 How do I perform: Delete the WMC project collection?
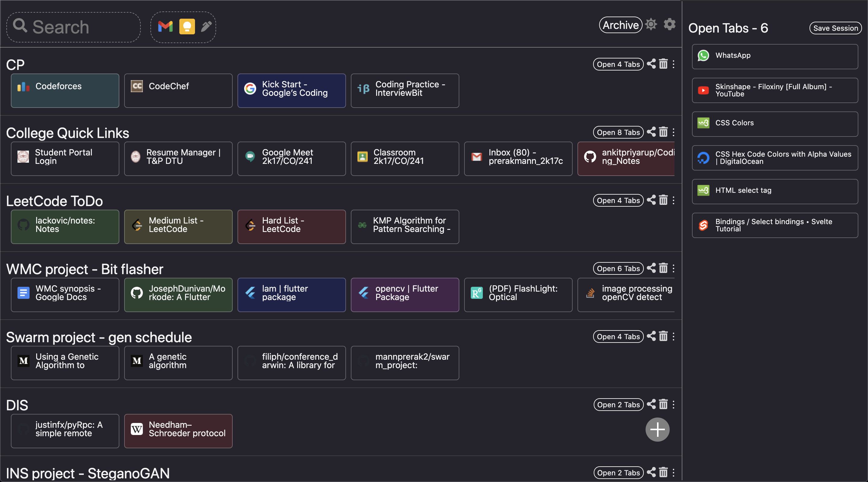[x=663, y=268]
